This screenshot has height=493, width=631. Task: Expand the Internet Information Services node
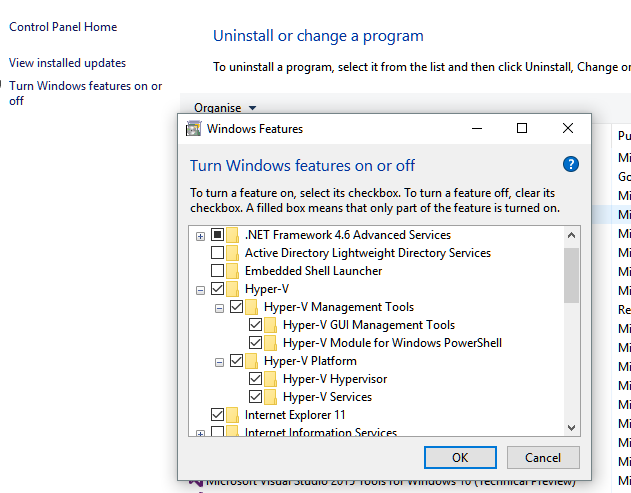point(200,433)
